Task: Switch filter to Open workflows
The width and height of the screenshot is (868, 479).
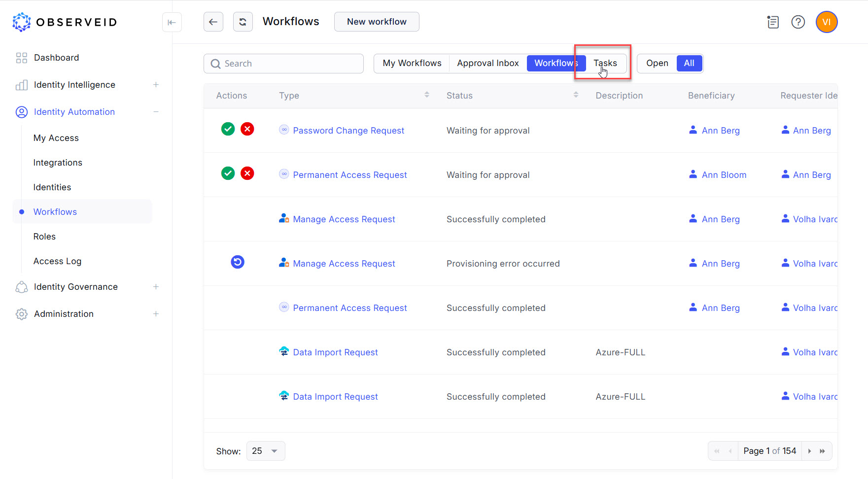Action: [x=657, y=63]
